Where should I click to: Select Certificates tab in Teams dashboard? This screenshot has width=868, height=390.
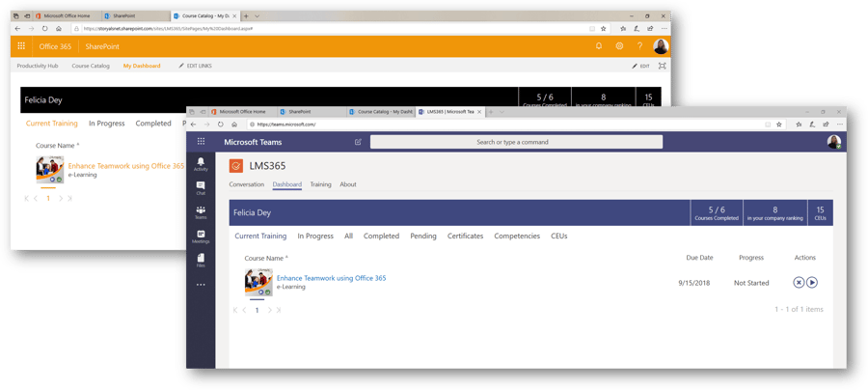(466, 236)
